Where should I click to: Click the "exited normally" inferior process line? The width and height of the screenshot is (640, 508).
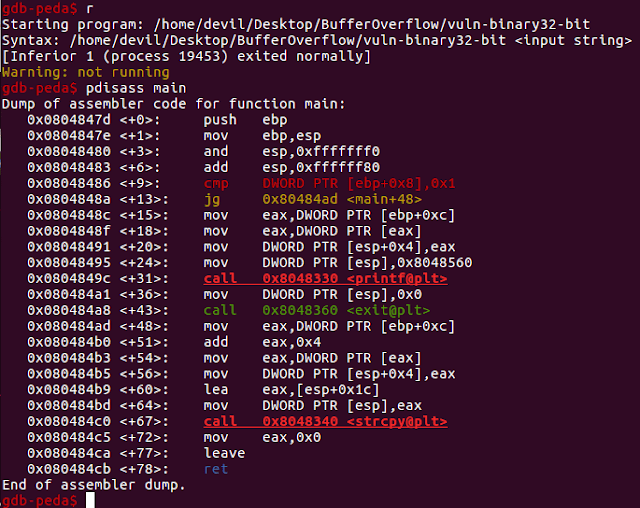point(187,55)
